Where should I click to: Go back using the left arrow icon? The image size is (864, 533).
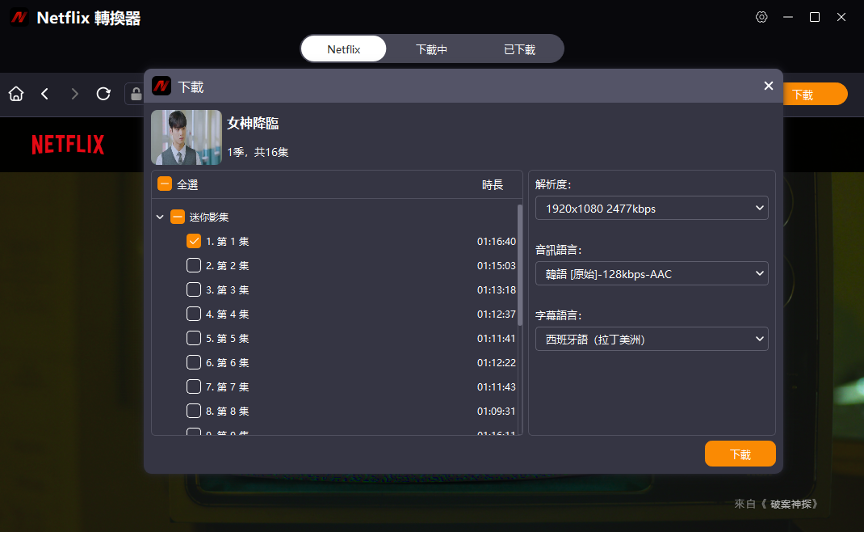click(x=45, y=94)
